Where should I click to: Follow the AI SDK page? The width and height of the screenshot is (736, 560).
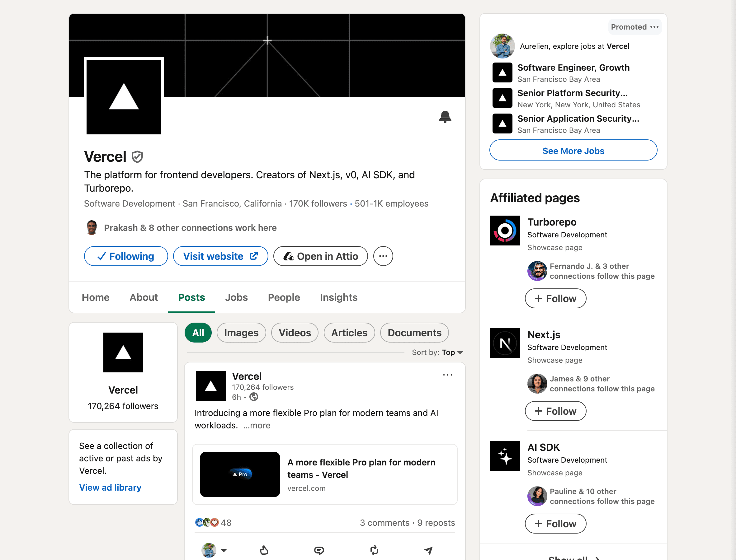click(x=556, y=524)
